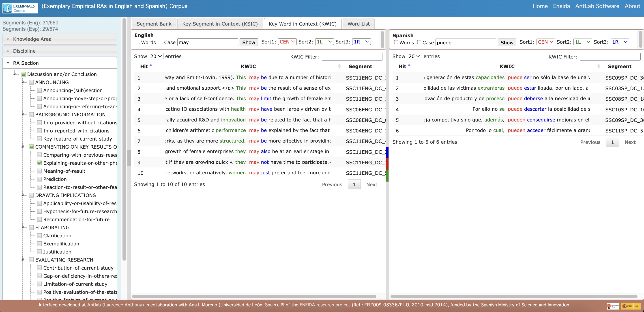The image size is (644, 312).
Task: Open ENEIDA research project footer link
Action: (325, 305)
